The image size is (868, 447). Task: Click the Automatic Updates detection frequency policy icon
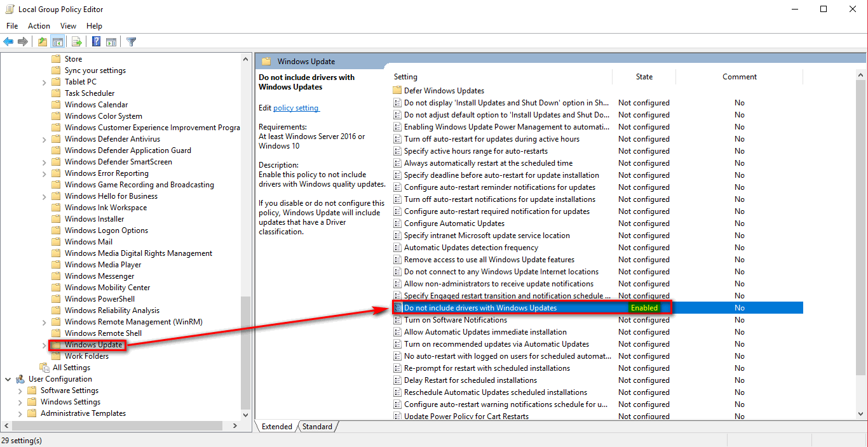click(x=398, y=248)
